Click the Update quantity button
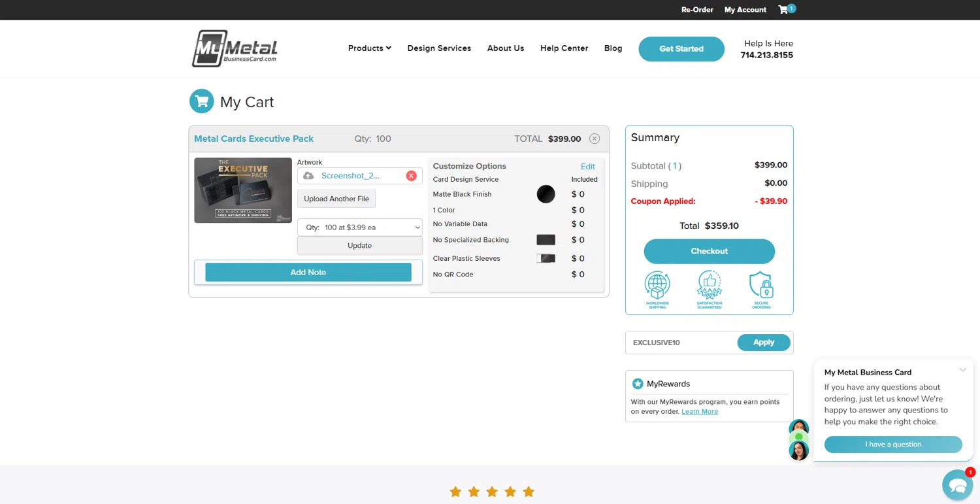 (360, 246)
